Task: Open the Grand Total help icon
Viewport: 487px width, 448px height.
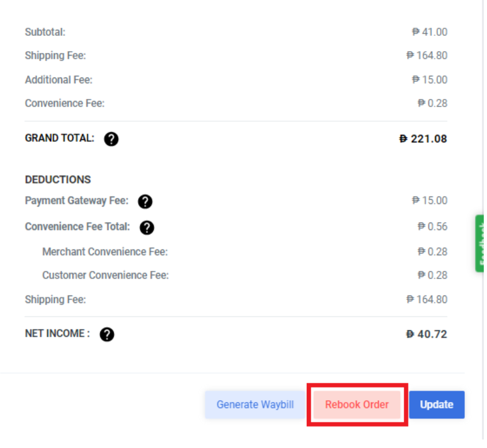Action: pyautogui.click(x=111, y=139)
